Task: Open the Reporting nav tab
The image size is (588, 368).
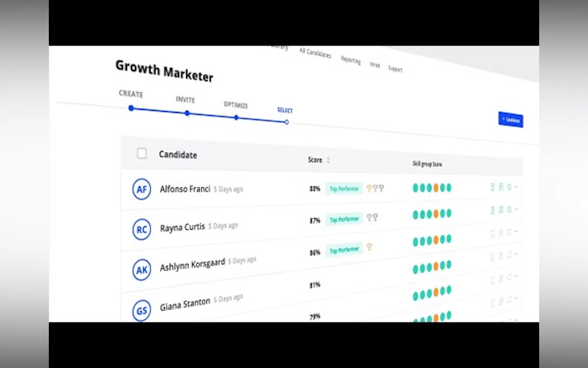Action: 350,60
